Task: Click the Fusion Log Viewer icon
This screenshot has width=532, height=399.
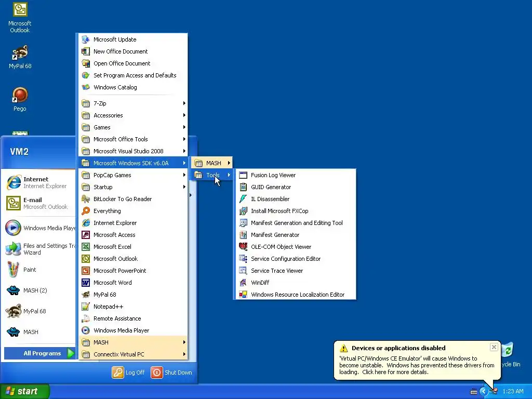Action: tap(243, 175)
